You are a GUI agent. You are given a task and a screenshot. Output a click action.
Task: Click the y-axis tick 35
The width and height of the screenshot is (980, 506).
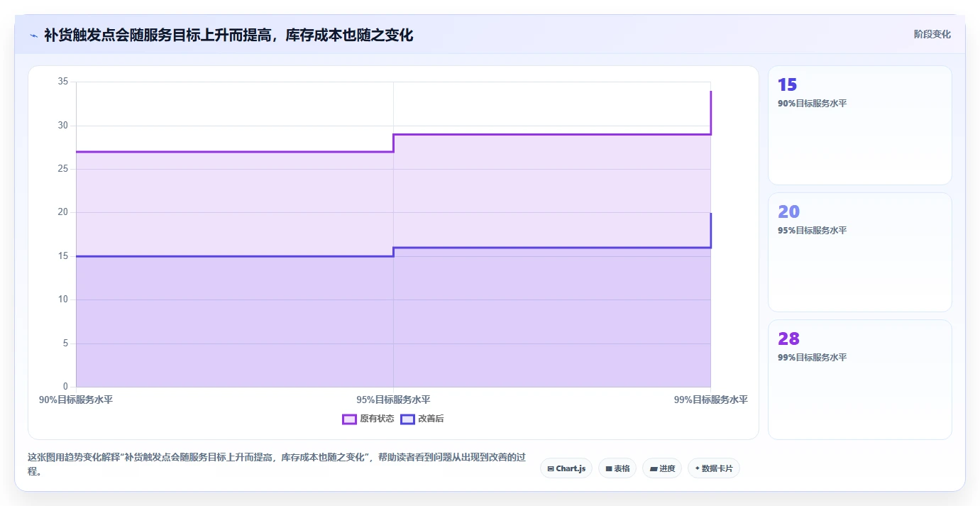(63, 82)
